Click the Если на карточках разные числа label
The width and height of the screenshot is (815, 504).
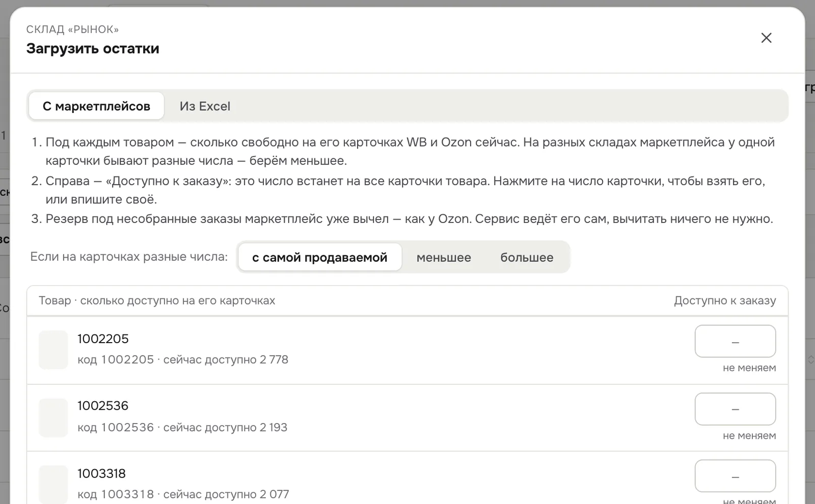pos(129,257)
